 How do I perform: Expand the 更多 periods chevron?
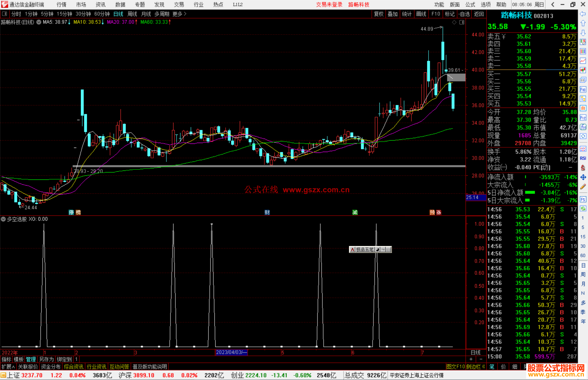(x=185, y=14)
